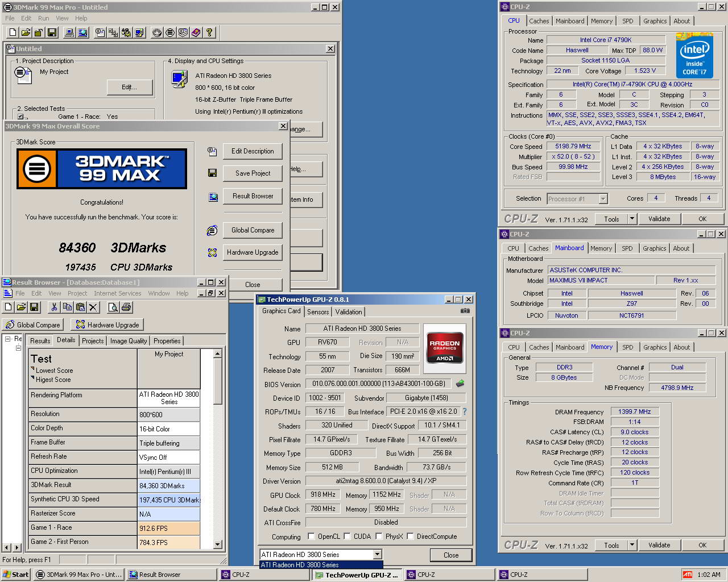This screenshot has width=728, height=582.
Task: Click Global Compare button in score dialog
Action: pos(253,230)
